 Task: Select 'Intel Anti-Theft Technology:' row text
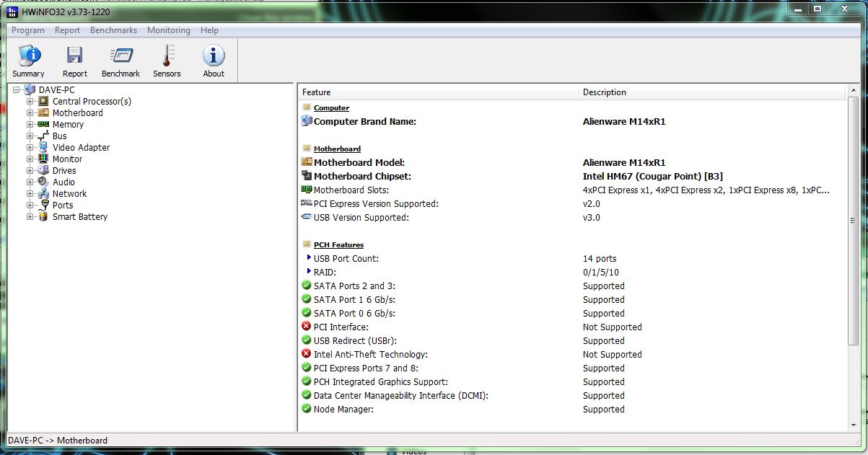[371, 354]
